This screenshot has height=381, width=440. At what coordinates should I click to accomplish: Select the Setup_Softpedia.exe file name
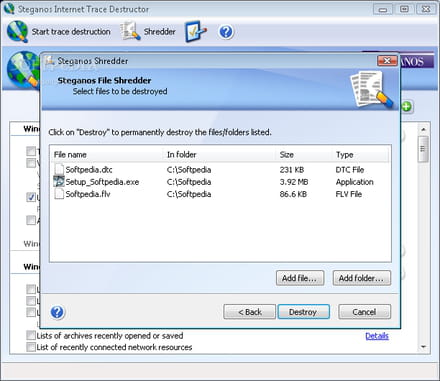click(x=102, y=182)
